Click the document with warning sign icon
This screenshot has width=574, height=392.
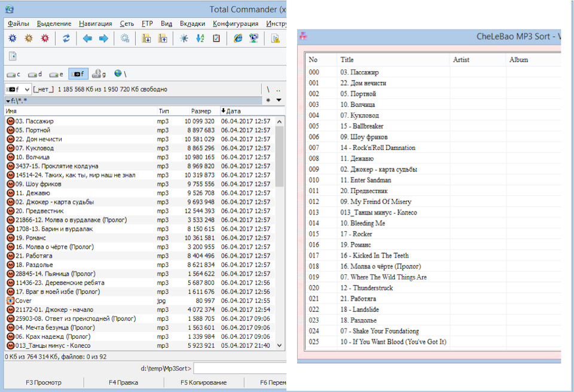click(x=275, y=38)
